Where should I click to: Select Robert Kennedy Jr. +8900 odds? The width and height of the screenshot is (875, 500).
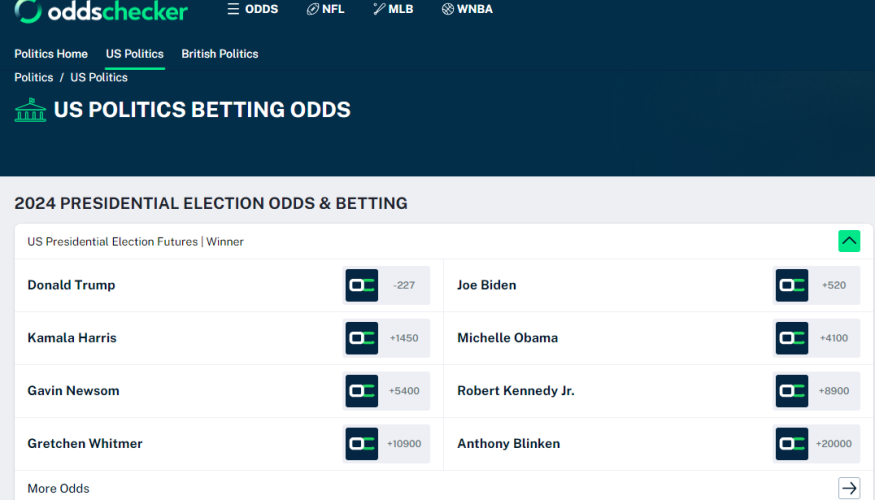click(x=834, y=391)
